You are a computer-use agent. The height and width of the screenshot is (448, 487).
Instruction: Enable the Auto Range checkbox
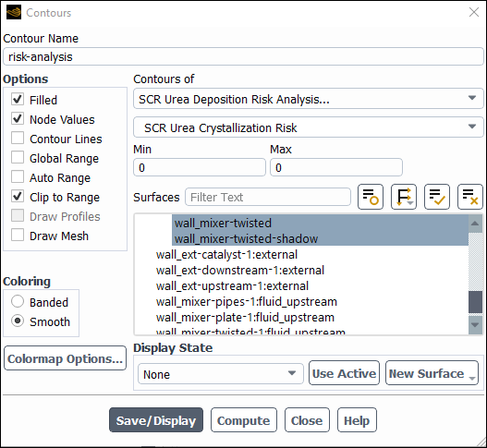tap(18, 177)
